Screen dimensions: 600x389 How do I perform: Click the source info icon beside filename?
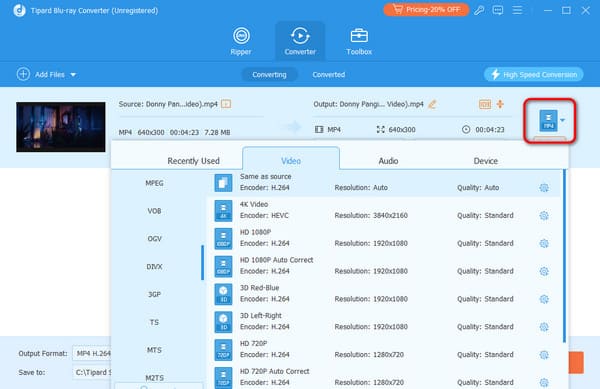(226, 104)
